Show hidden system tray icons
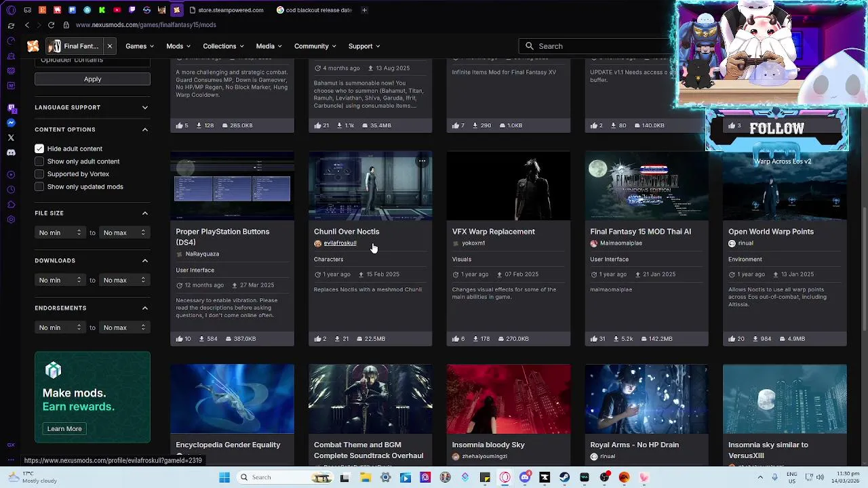Screen dimensions: 868x488 click(760, 477)
